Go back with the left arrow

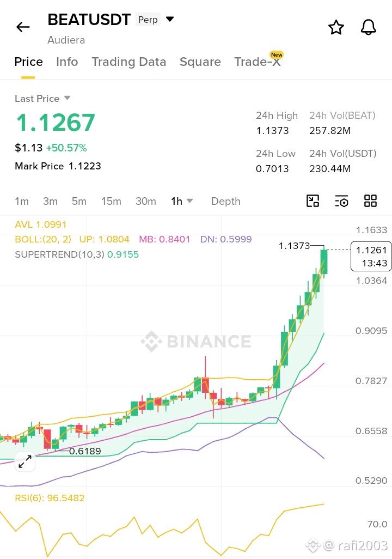point(23,27)
